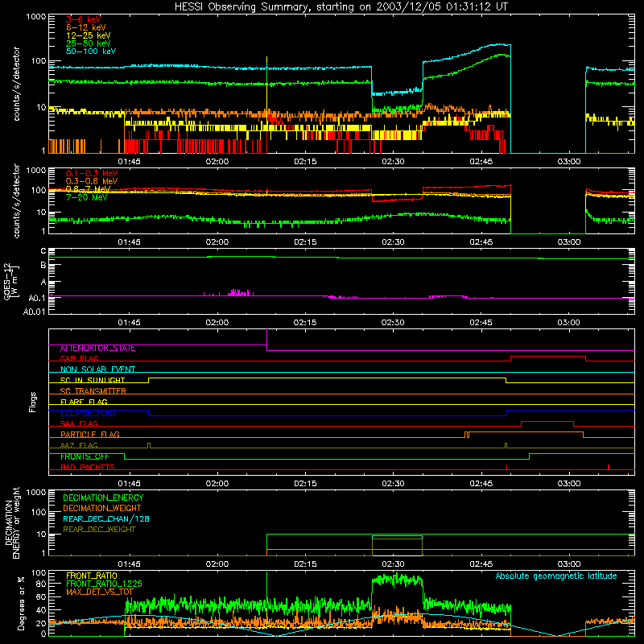Click the DECIMATION_WEIGHT legend label
This screenshot has width=644, height=644.
pyautogui.click(x=102, y=508)
